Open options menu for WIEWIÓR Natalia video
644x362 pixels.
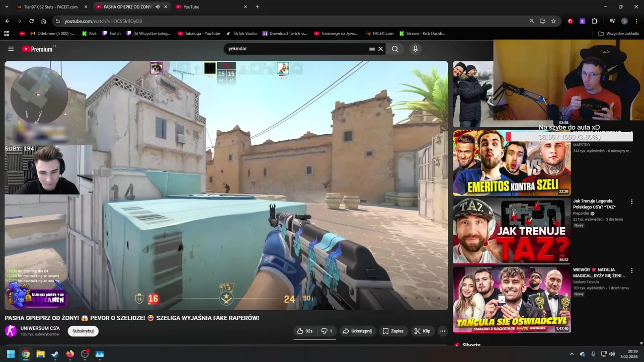[632, 270]
